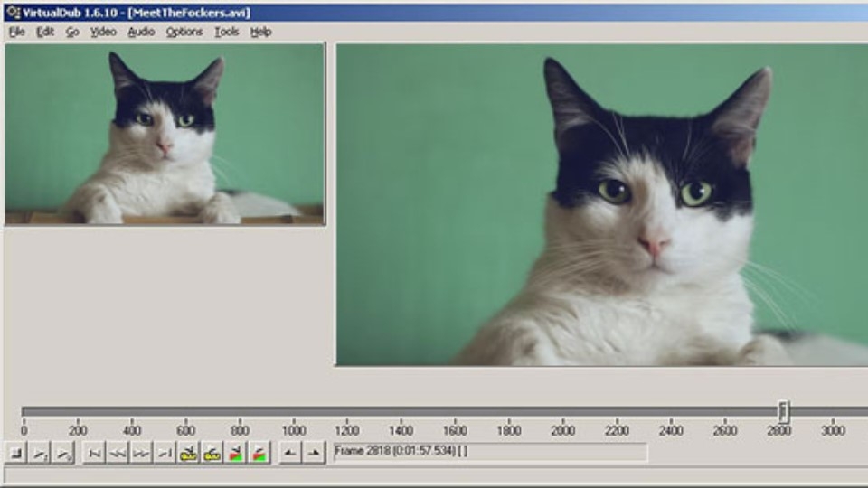Click the '600' timeline label
This screenshot has height=488, width=868.
(x=185, y=430)
